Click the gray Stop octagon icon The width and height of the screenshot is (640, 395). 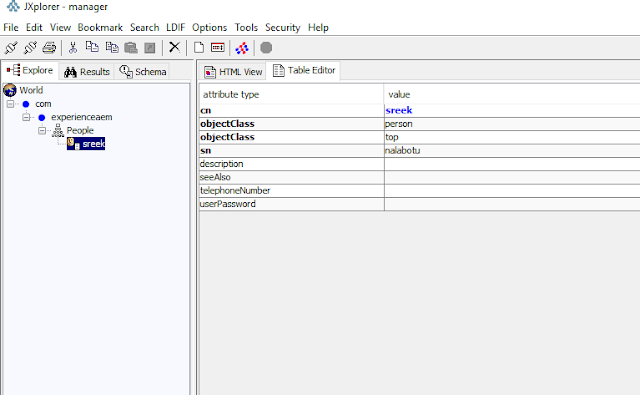coord(266,48)
